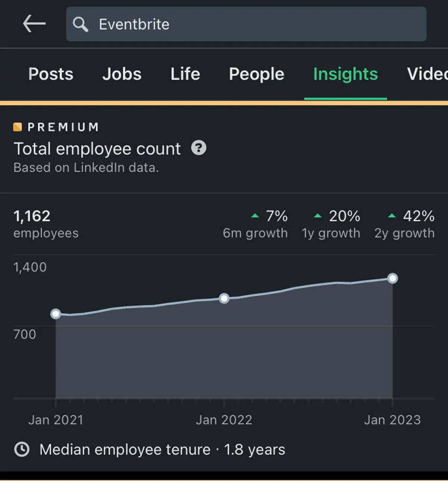Image resolution: width=448 pixels, height=481 pixels.
Task: Select the Jan 2021 data point
Action: [56, 314]
